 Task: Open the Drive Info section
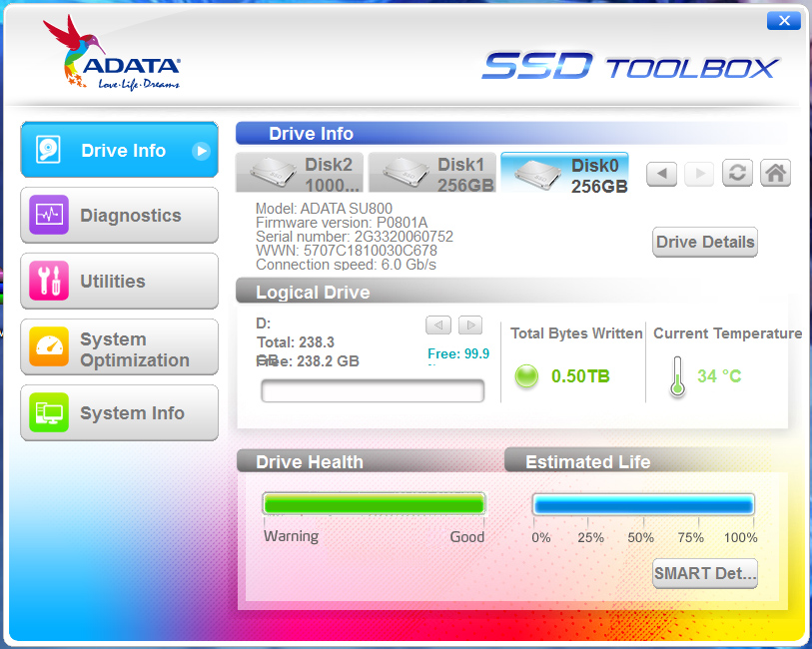[x=119, y=150]
